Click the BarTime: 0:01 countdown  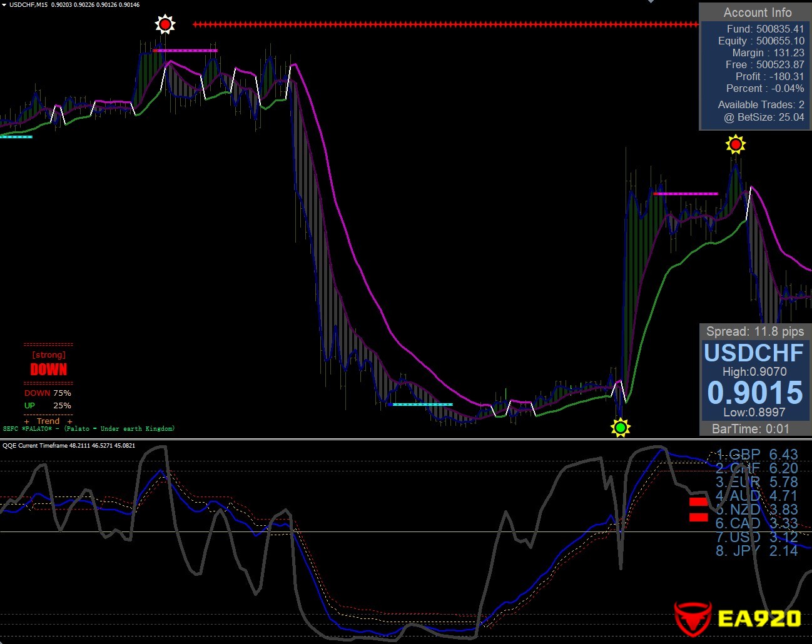(750, 429)
